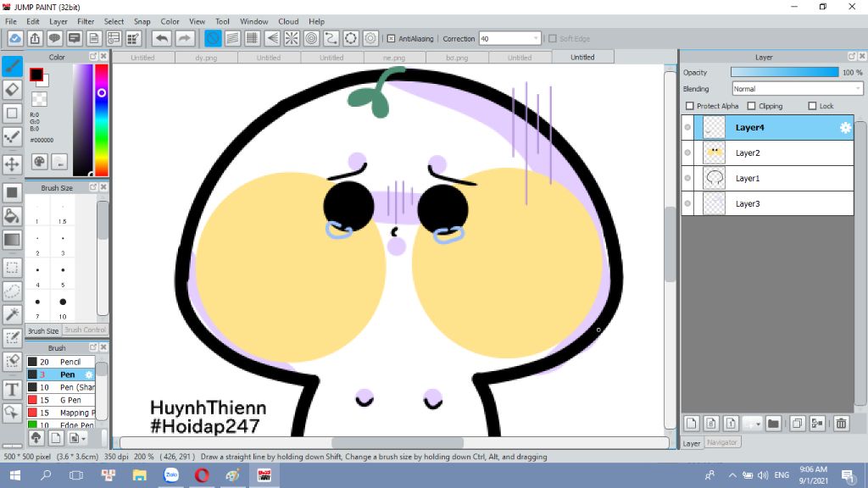
Task: Select the Gradient tool
Action: [x=12, y=240]
